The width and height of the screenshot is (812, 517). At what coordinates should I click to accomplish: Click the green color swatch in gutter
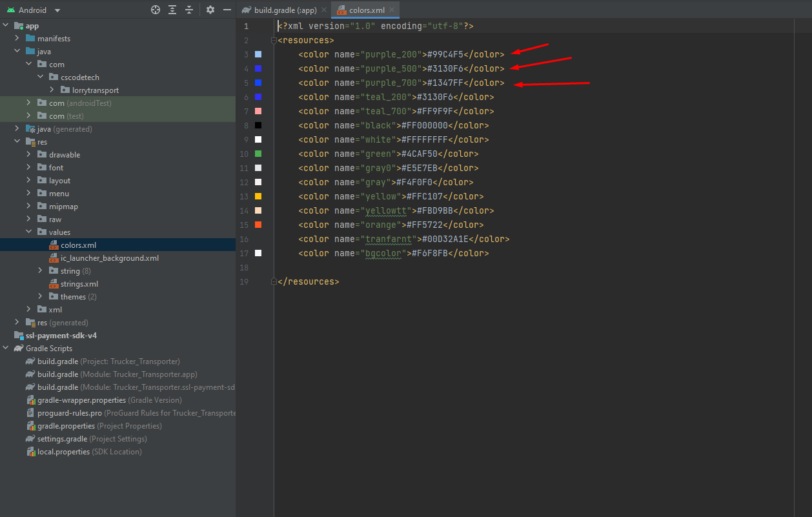pyautogui.click(x=258, y=154)
